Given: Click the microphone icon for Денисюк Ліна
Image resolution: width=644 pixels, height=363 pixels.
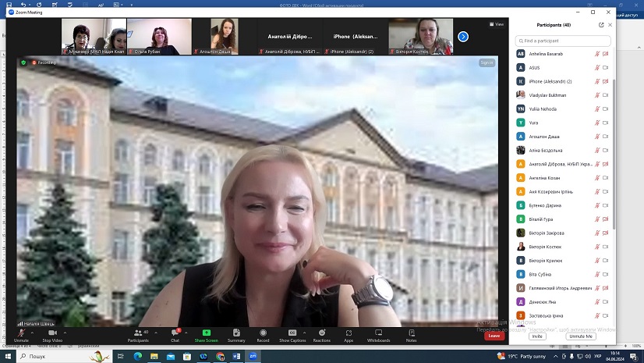Looking at the screenshot, I should [x=597, y=302].
